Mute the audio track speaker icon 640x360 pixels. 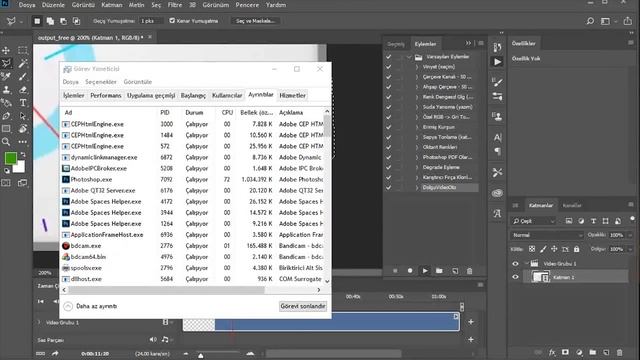click(x=153, y=340)
